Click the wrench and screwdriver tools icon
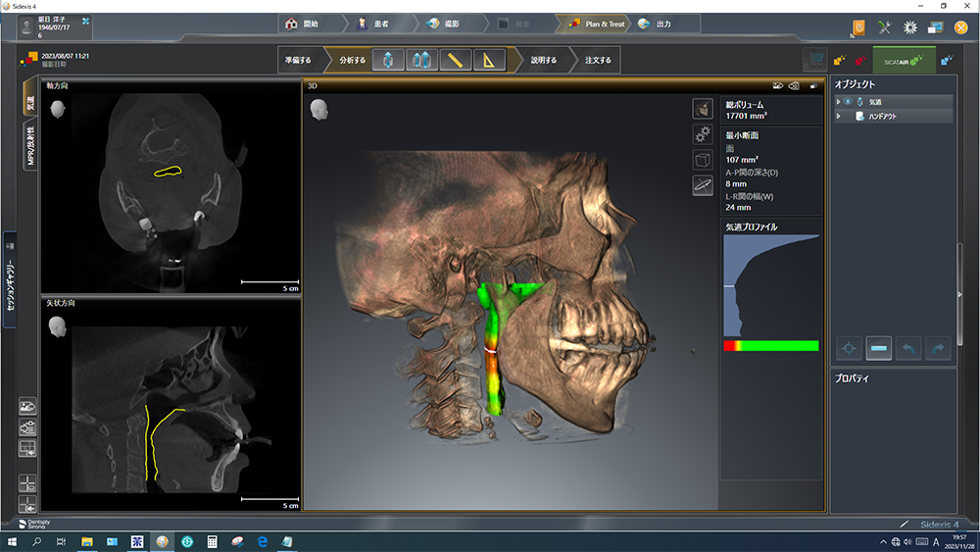 885,28
